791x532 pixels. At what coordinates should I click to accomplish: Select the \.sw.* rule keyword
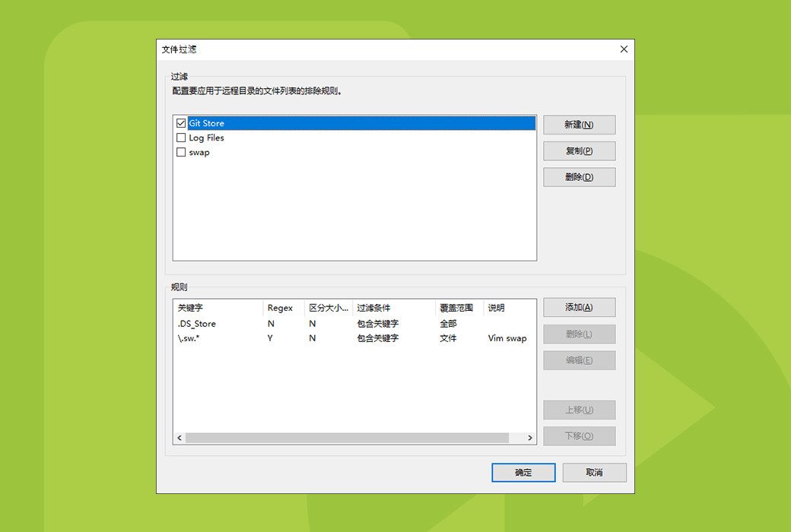pyautogui.click(x=189, y=338)
